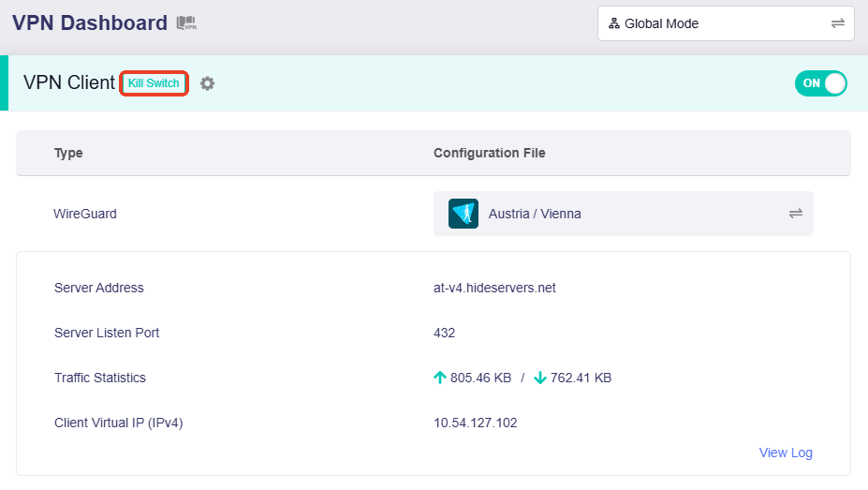
Task: Click swap arrows in Global Mode box
Action: [837, 23]
